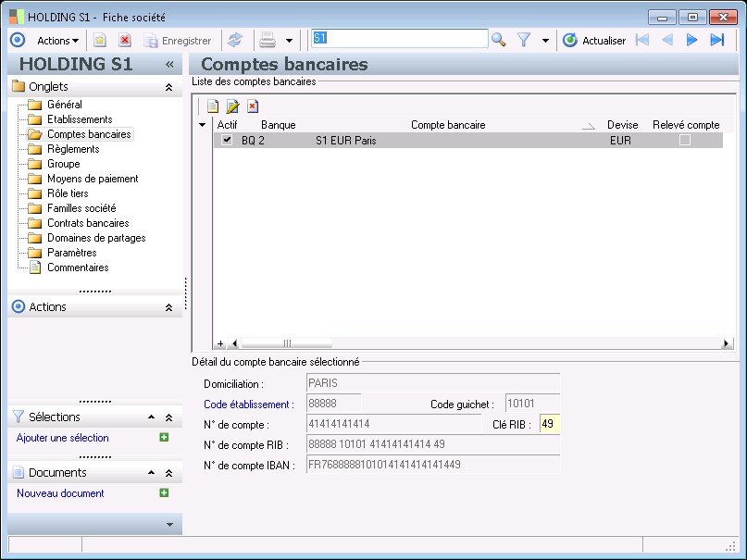Click the plus icon at the grid bottom

pos(220,343)
